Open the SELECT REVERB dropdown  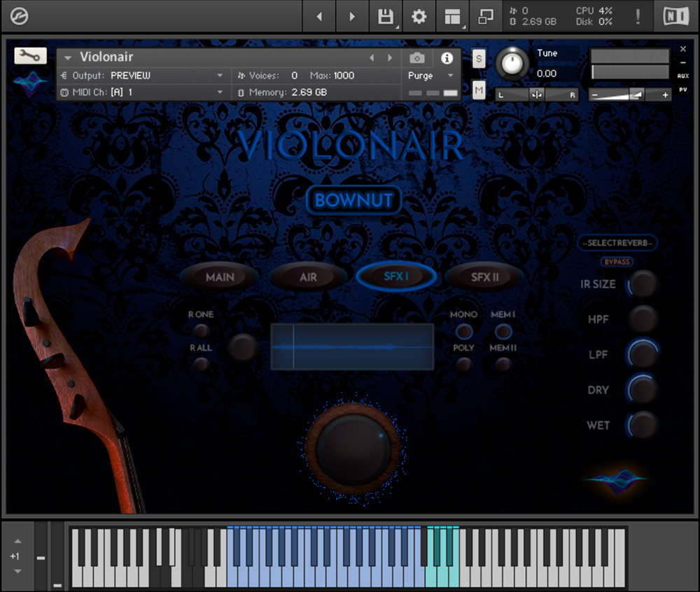click(x=617, y=243)
